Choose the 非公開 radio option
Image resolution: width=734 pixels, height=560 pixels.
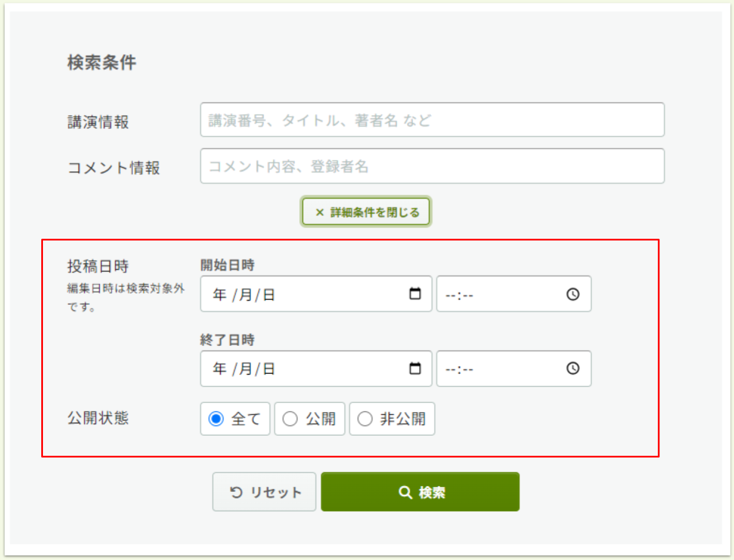pyautogui.click(x=365, y=419)
